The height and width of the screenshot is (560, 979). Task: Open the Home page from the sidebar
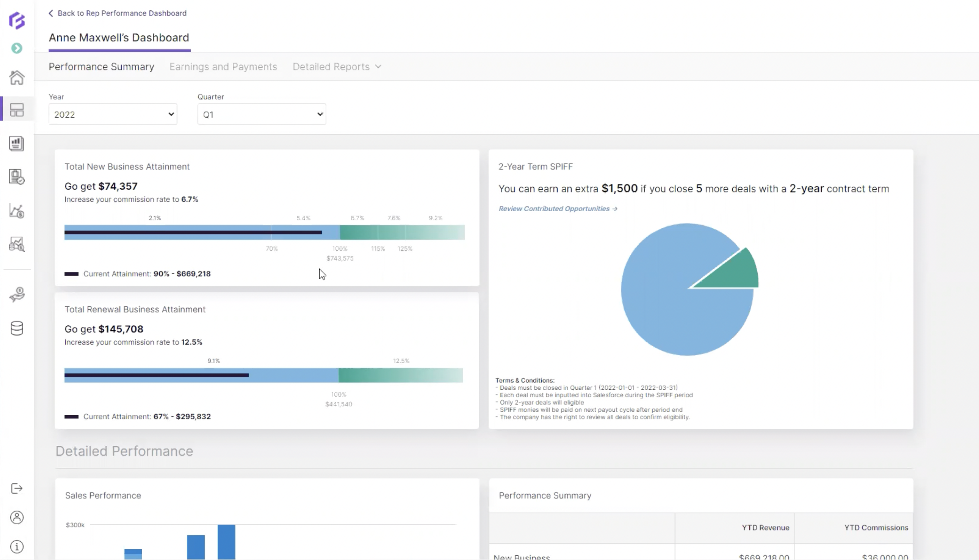[x=17, y=78]
